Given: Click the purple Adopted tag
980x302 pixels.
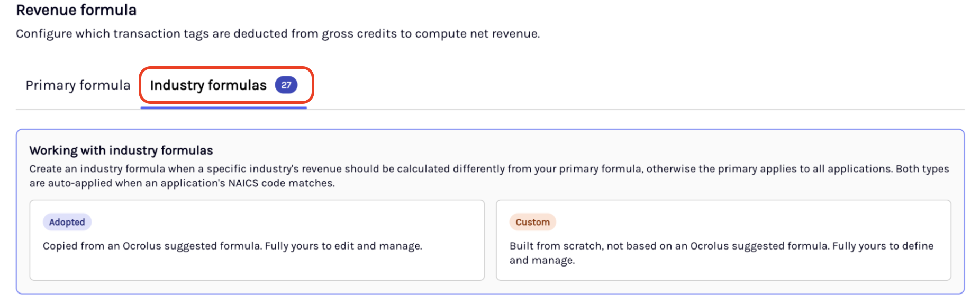Looking at the screenshot, I should point(67,222).
